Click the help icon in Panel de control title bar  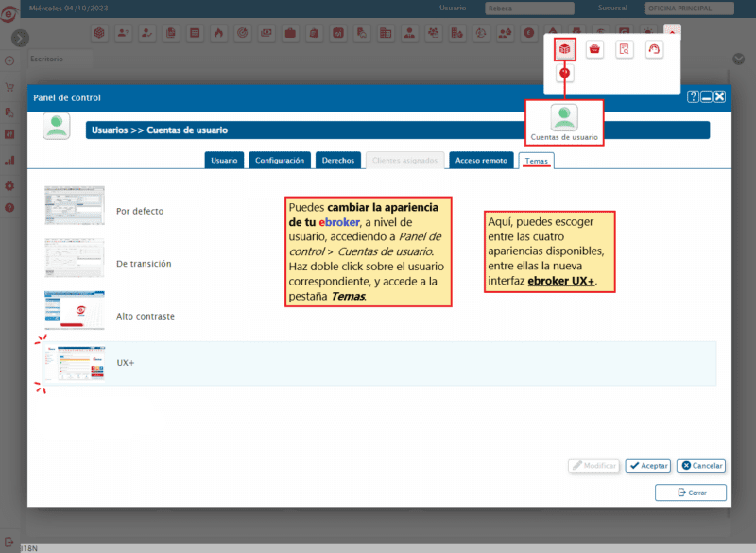point(693,97)
